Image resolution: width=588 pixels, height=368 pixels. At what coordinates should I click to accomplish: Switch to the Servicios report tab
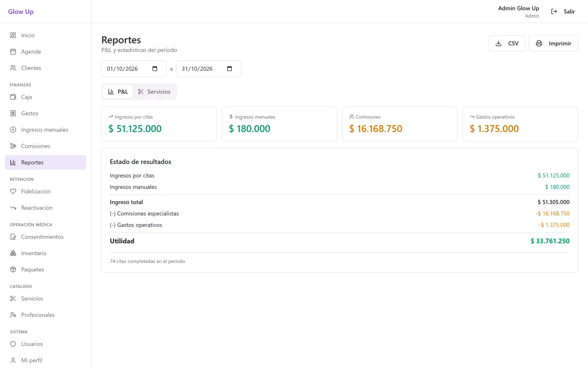point(154,92)
